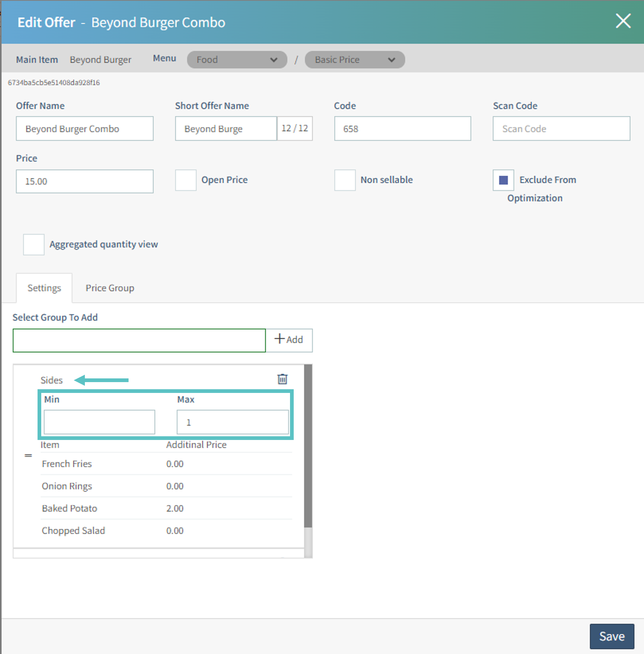Screen dimensions: 644x654
Task: Click the Price field showing 15.00
Action: pyautogui.click(x=85, y=182)
